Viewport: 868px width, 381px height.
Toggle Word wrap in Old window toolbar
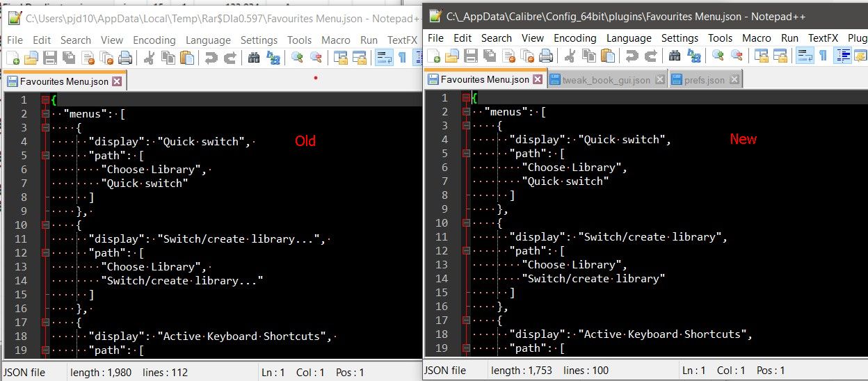384,58
